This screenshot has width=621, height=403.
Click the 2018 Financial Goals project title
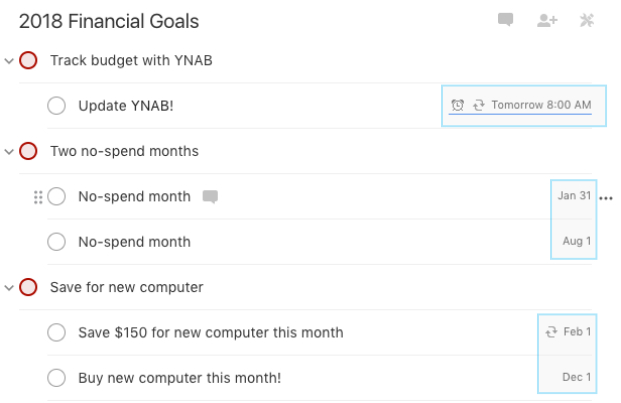[x=109, y=21]
